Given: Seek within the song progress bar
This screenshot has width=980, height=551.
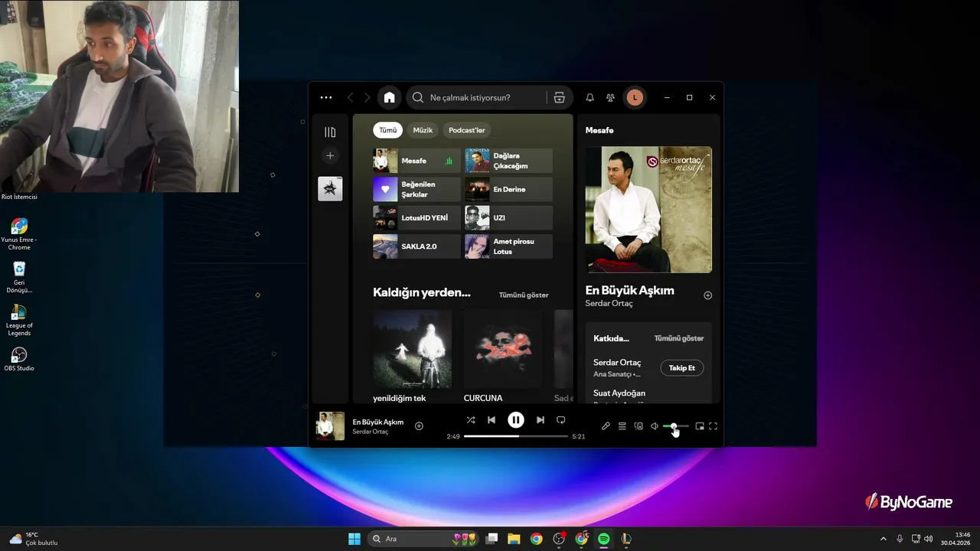Looking at the screenshot, I should coord(516,436).
